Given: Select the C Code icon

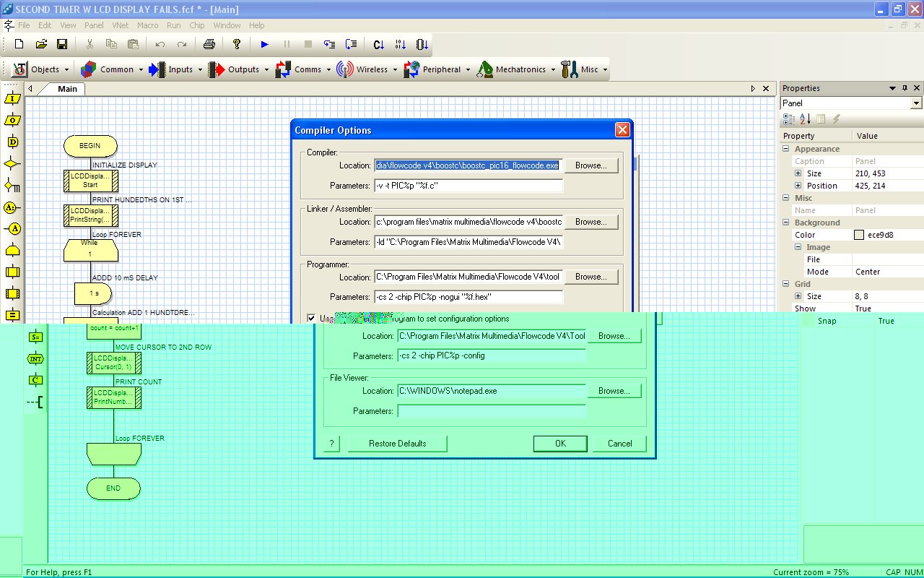Looking at the screenshot, I should coord(35,380).
